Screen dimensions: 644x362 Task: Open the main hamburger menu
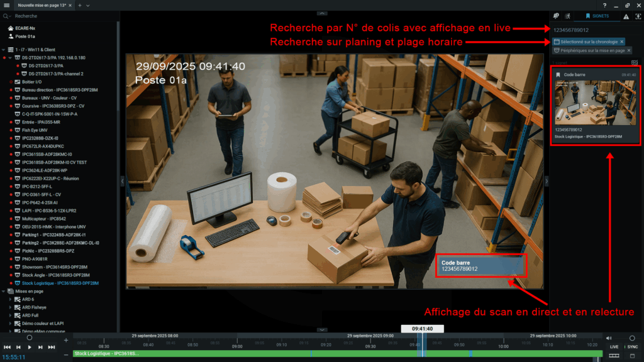point(6,5)
